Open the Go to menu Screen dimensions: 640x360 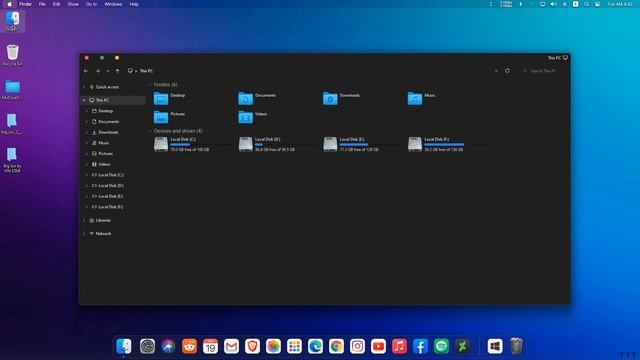(91, 4)
